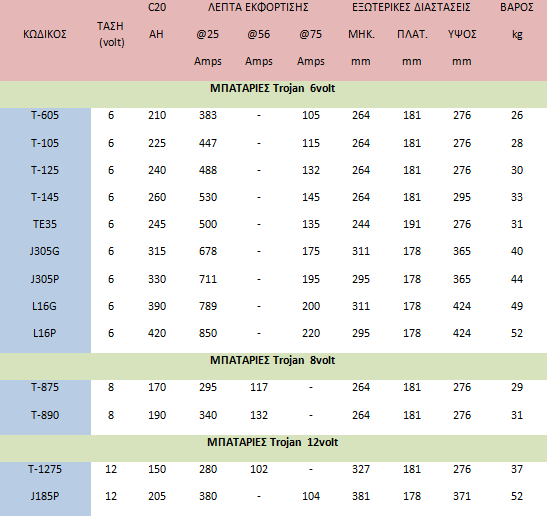The height and width of the screenshot is (516, 547).
Task: Click the J305G battery code
Action: (45, 251)
